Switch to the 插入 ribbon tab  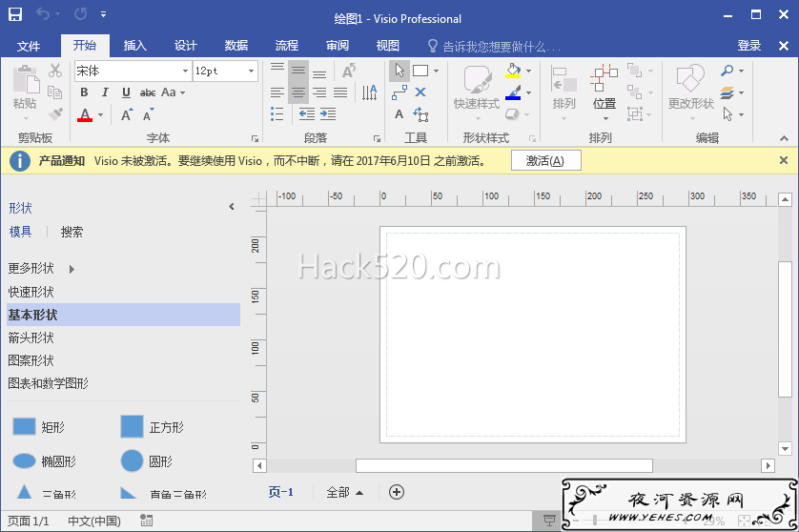[135, 46]
